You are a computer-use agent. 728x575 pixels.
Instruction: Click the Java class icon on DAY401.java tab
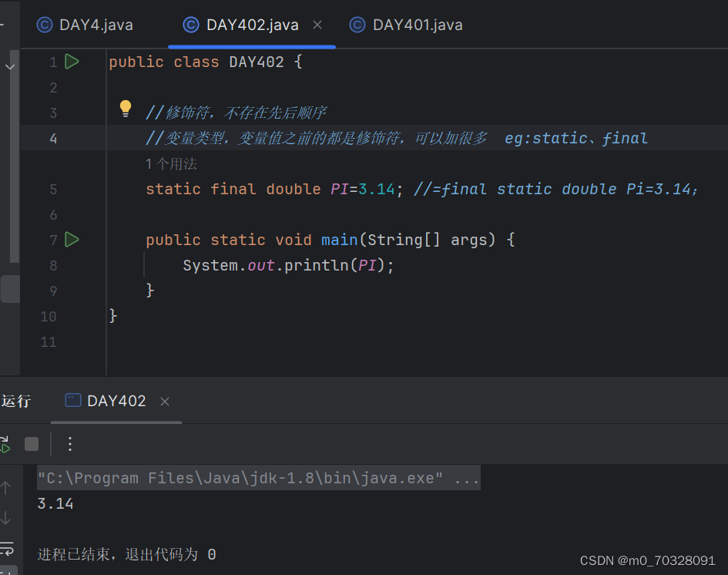(357, 24)
